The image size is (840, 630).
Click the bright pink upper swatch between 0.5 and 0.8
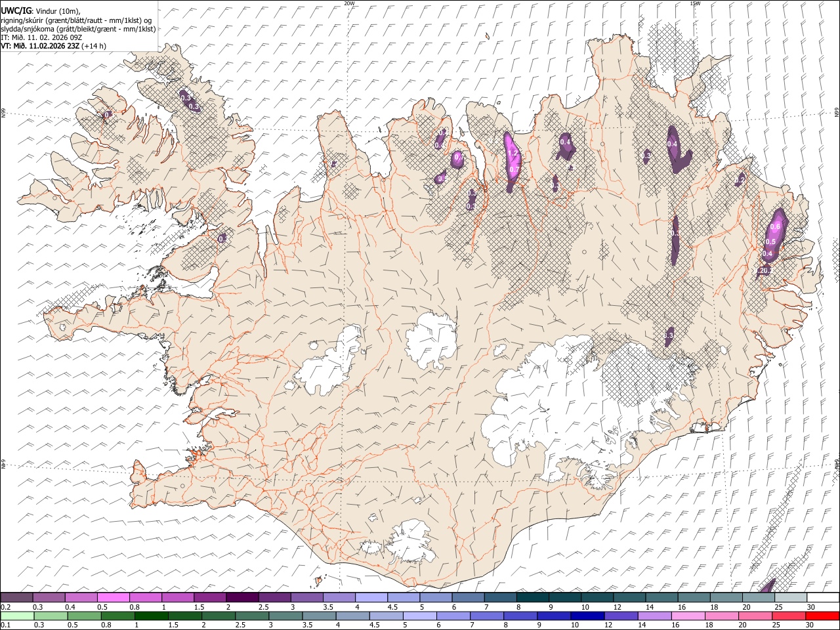114,598
